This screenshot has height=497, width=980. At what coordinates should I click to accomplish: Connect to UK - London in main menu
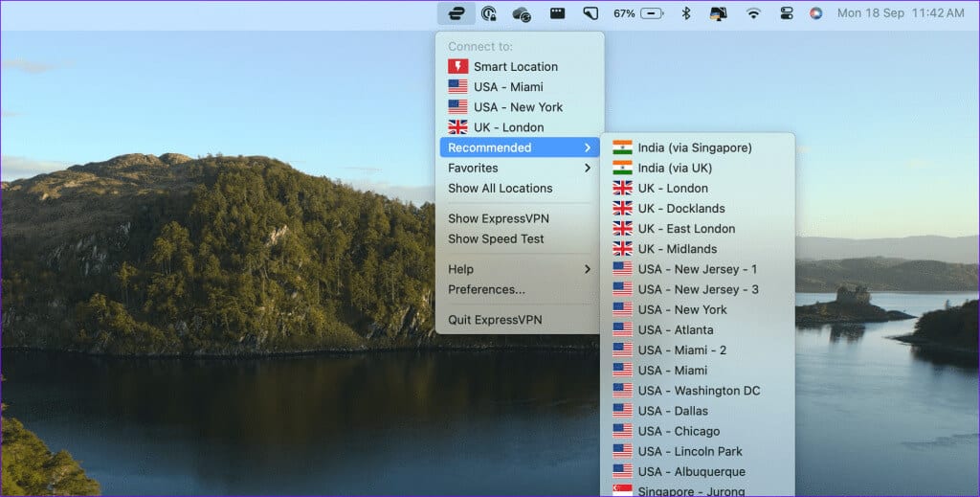point(520,127)
